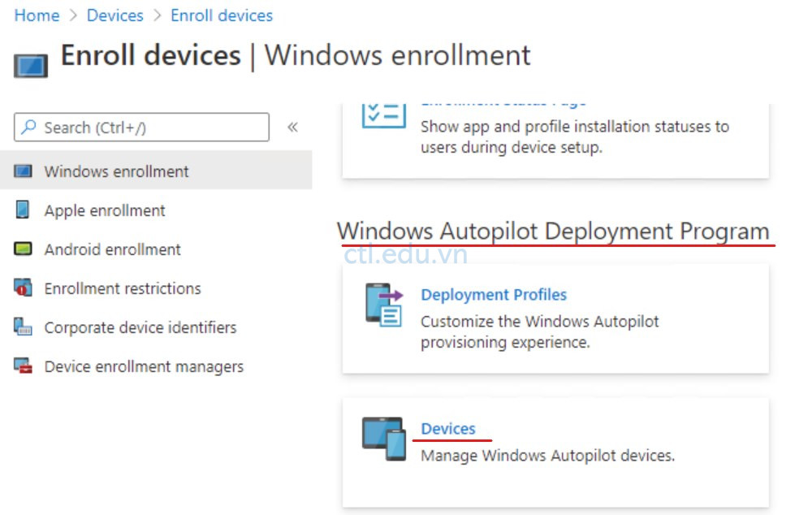The width and height of the screenshot is (812, 515).
Task: Collapse the sidebar with the double-chevron
Action: click(x=292, y=128)
